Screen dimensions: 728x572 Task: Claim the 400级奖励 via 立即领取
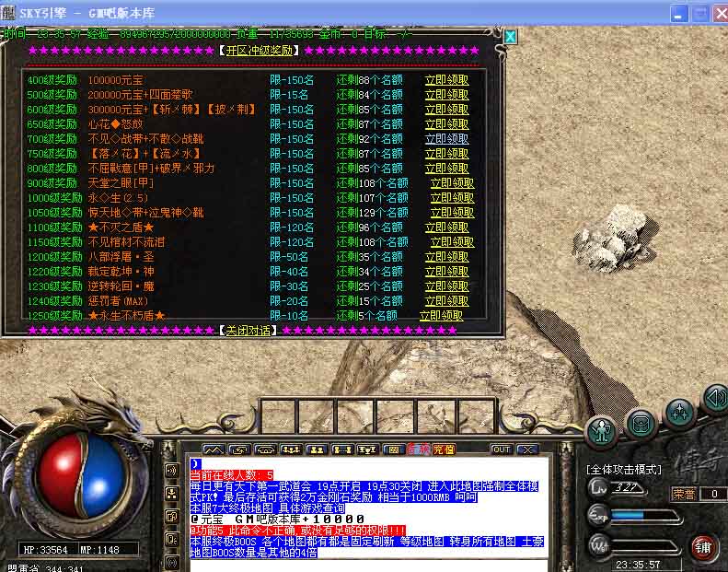(446, 80)
